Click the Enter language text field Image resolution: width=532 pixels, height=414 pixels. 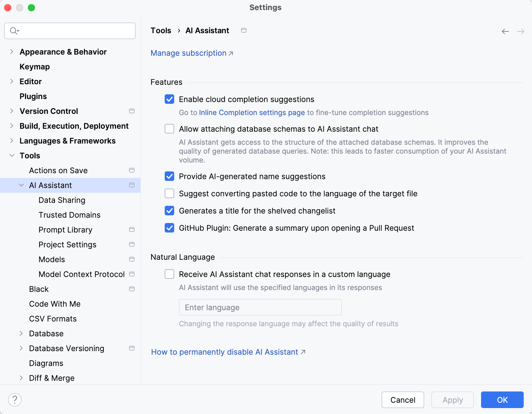tap(260, 308)
